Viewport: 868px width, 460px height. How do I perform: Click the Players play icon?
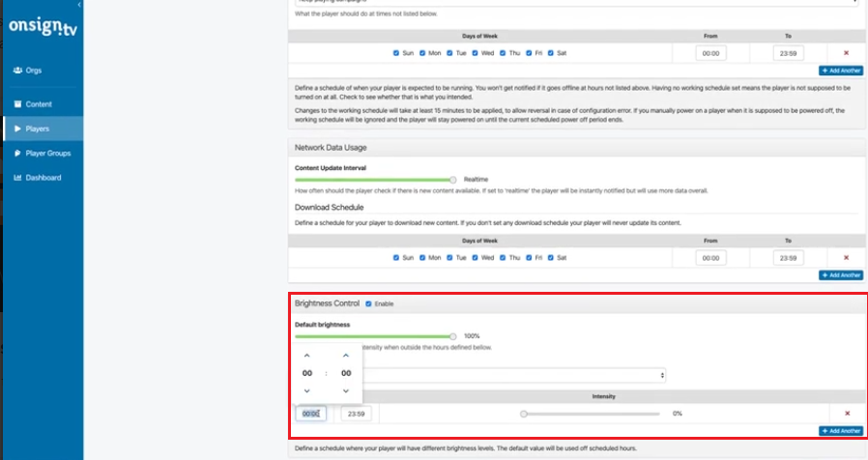click(17, 129)
